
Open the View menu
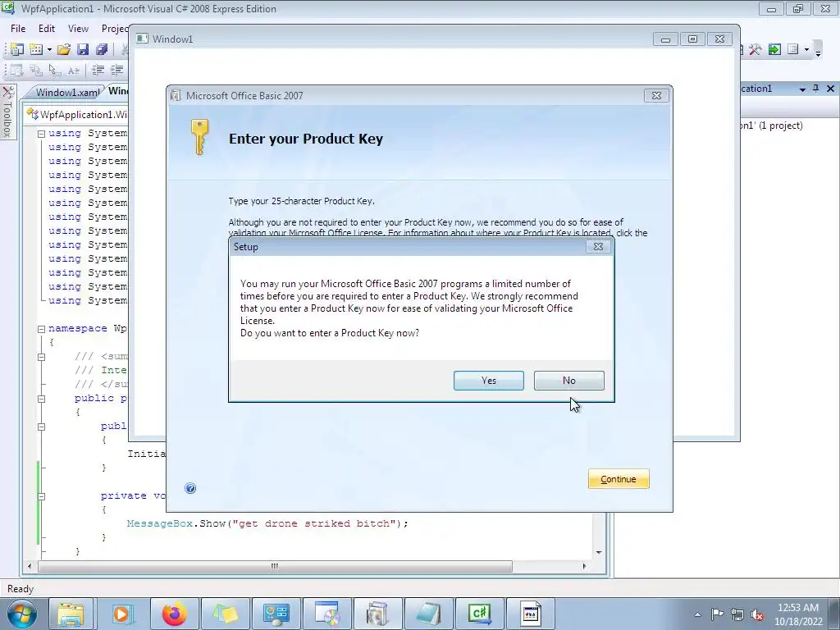pos(78,29)
